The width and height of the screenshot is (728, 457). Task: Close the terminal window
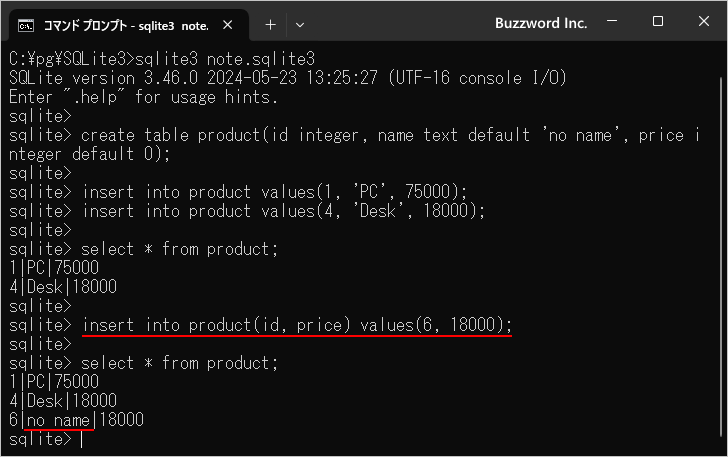[x=703, y=21]
